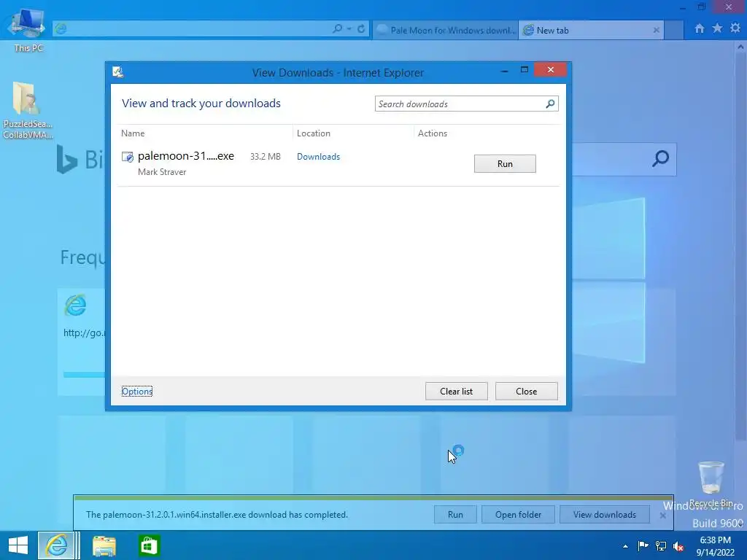The image size is (747, 560).
Task: Refresh the page in Internet Explorer
Action: click(361, 28)
